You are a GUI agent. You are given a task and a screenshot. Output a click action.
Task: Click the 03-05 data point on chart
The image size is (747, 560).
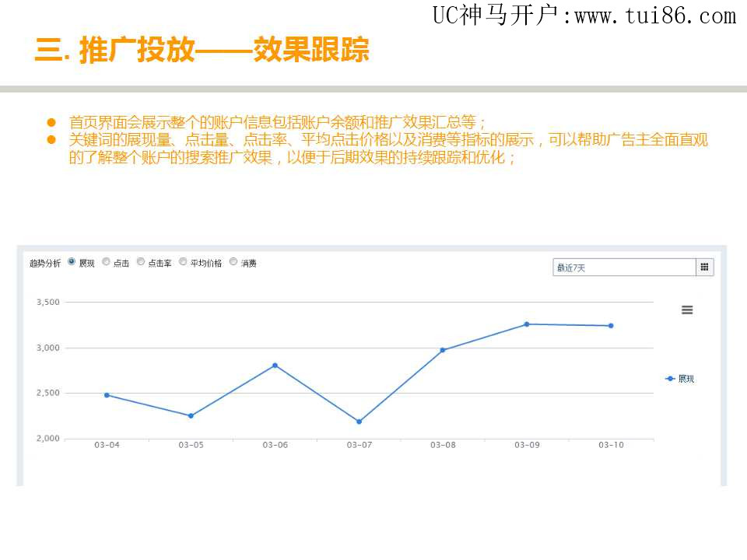click(x=191, y=416)
